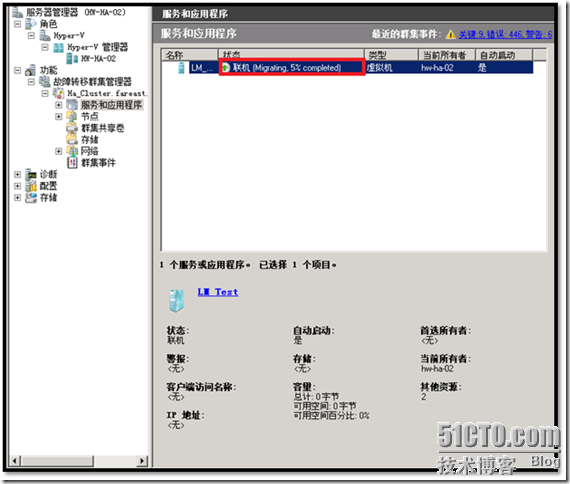
Task: Select the 群集事件 tree item
Action: tap(98, 163)
